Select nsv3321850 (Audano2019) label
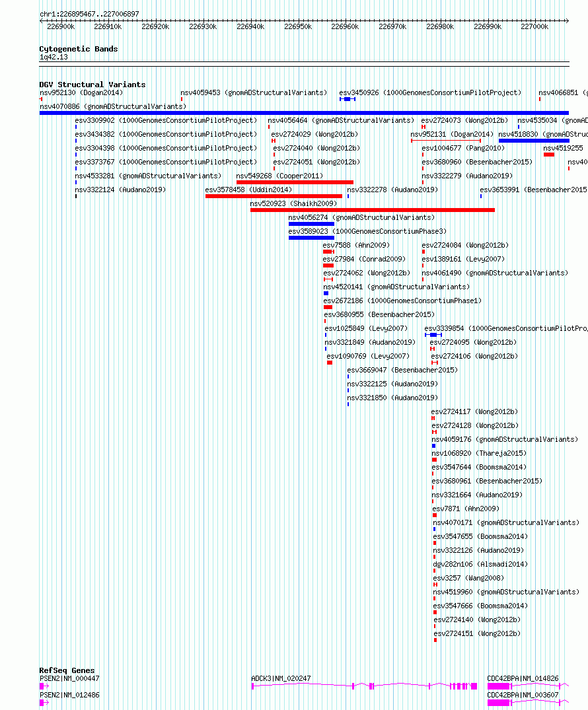The height and width of the screenshot is (710, 588). pos(392,398)
